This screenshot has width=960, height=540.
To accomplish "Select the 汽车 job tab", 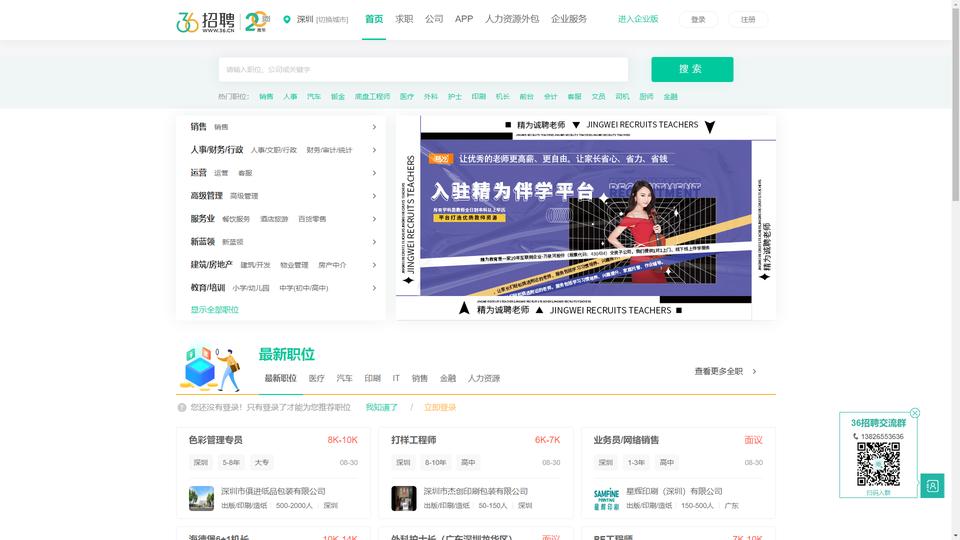I will click(345, 378).
